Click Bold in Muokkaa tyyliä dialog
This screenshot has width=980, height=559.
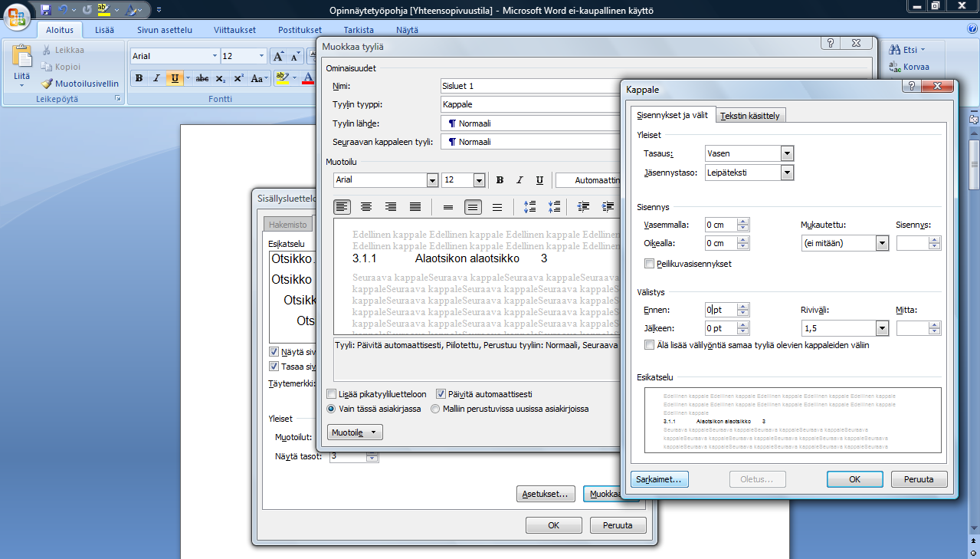click(500, 180)
